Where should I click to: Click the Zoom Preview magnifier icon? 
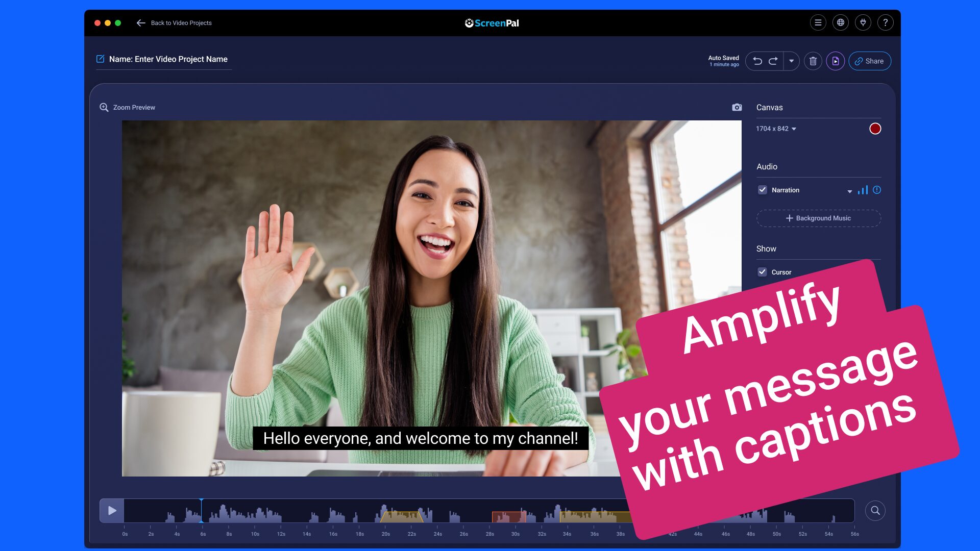pyautogui.click(x=104, y=107)
